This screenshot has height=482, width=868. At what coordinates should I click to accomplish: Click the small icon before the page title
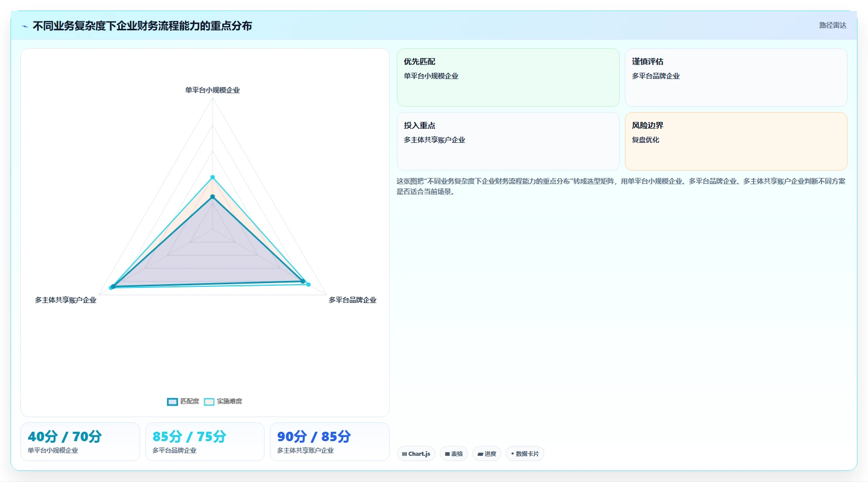[x=25, y=26]
